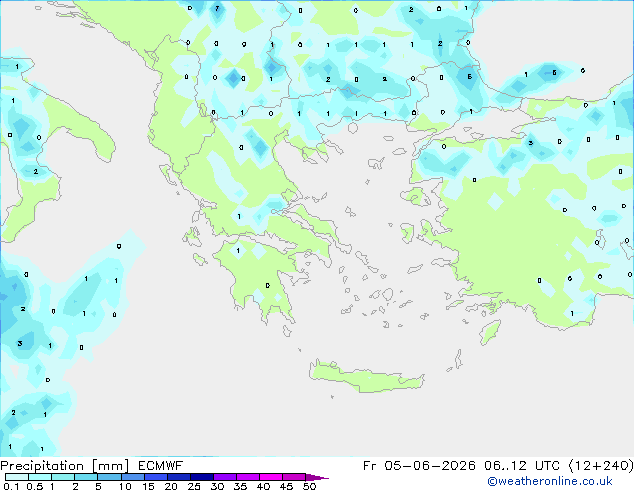Viewport: 634px width, 490px height.
Task: Click the legend label "35"
Action: [240, 486]
